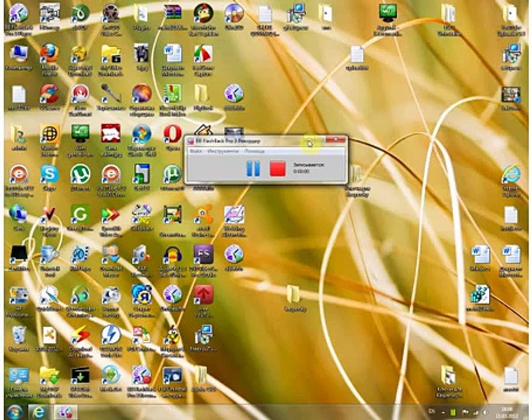This screenshot has width=532, height=420.
Task: Select the Computer desktop icon
Action: coord(18,57)
